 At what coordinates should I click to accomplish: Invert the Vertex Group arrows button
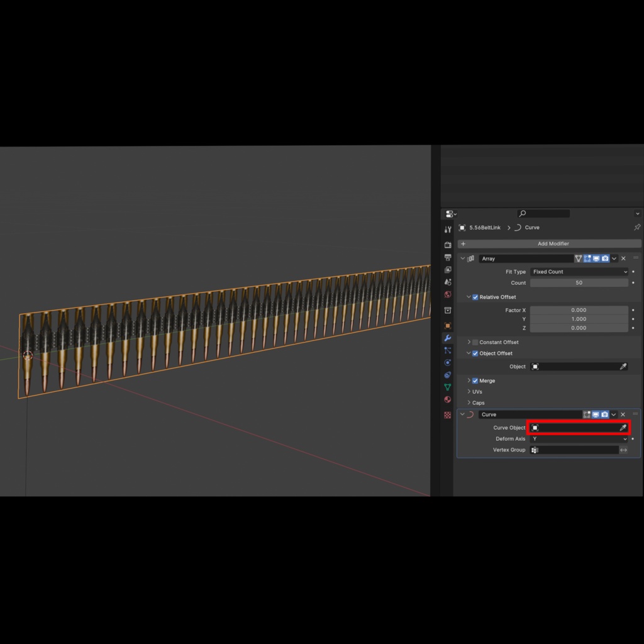pyautogui.click(x=623, y=450)
